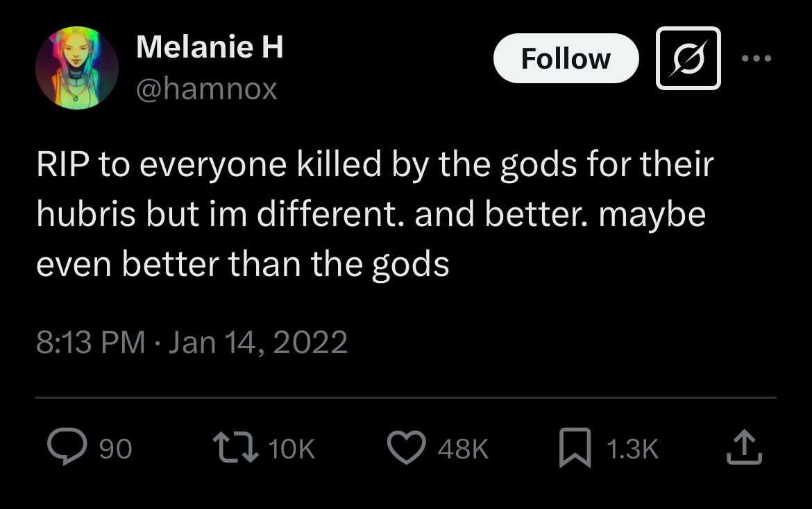Expand the three-dot more options menu
This screenshot has width=812, height=509.
point(756,59)
